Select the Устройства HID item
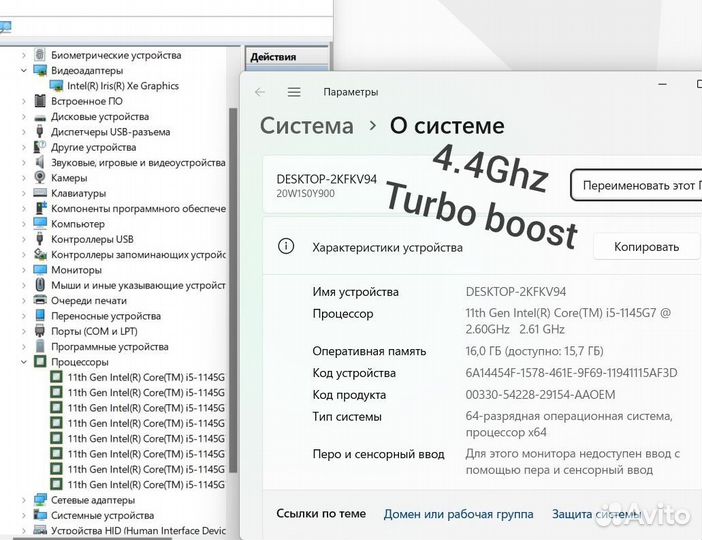The height and width of the screenshot is (540, 702). click(138, 531)
